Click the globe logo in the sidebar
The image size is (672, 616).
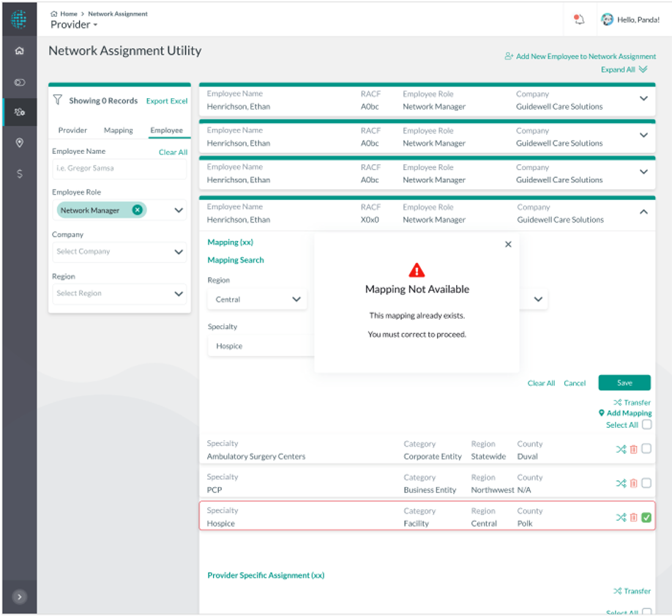point(19,19)
